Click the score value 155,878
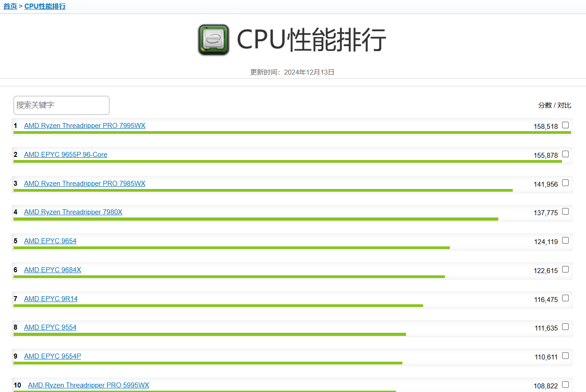Viewport: 586px width, 392px height. click(x=546, y=156)
